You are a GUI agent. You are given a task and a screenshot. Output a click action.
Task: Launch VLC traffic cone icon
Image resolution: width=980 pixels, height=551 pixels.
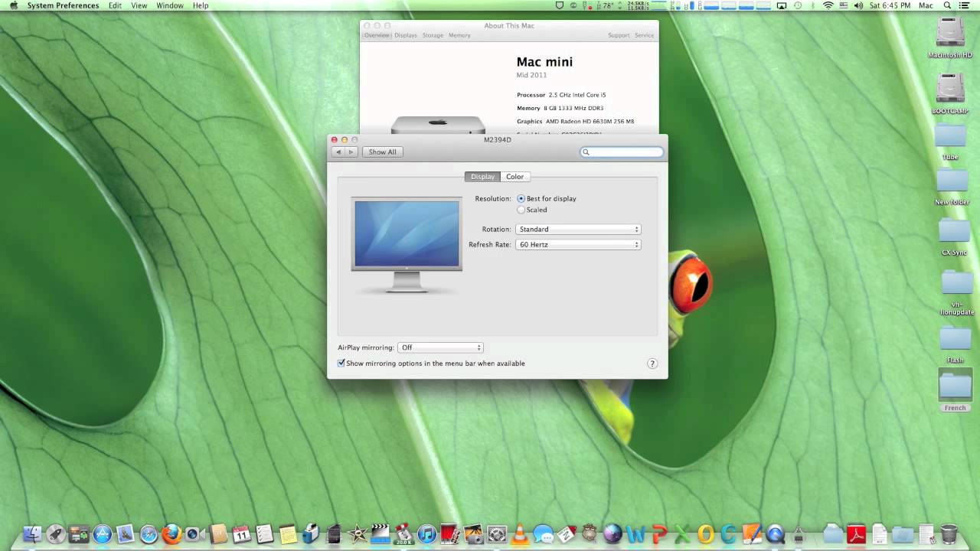[520, 533]
